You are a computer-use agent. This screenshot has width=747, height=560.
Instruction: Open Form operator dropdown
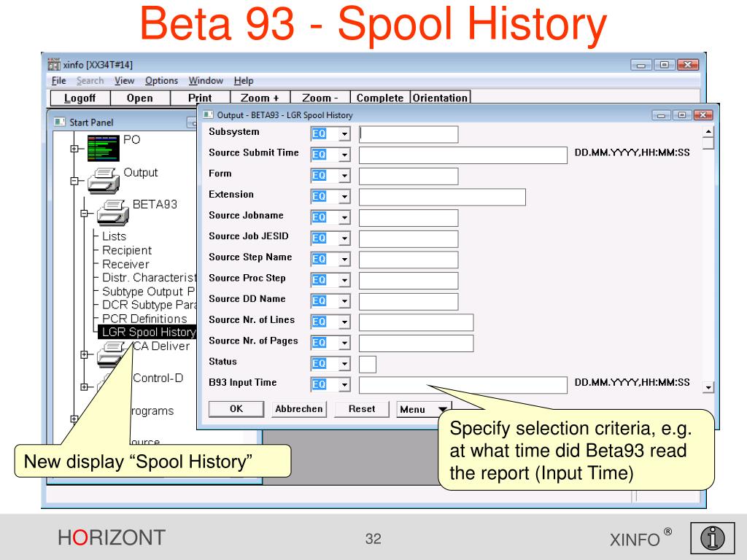tap(344, 176)
